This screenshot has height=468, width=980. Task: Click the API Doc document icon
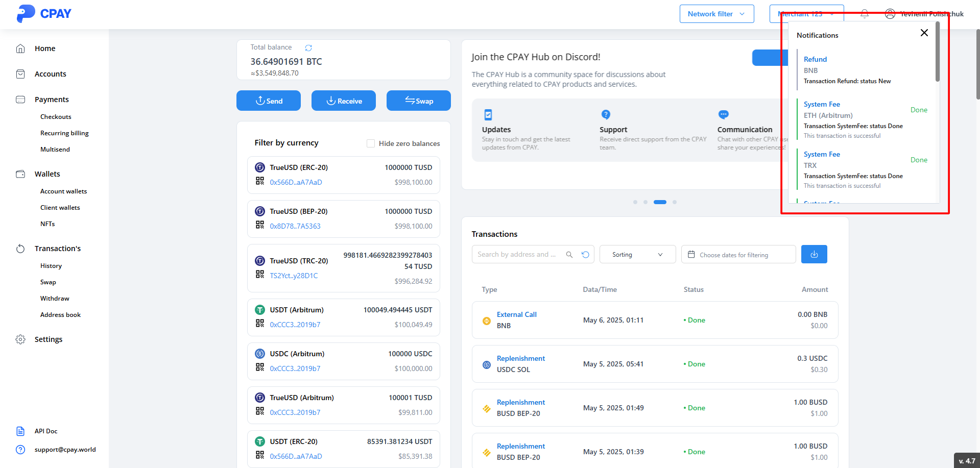[20, 431]
